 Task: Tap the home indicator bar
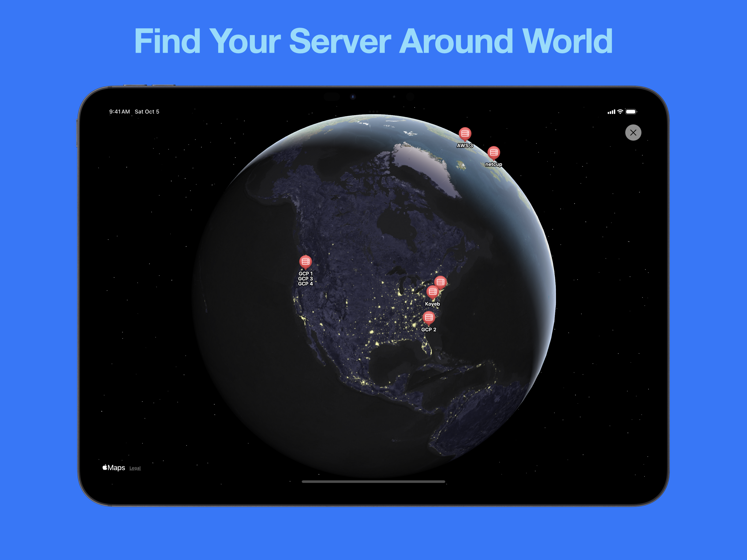coord(373,482)
